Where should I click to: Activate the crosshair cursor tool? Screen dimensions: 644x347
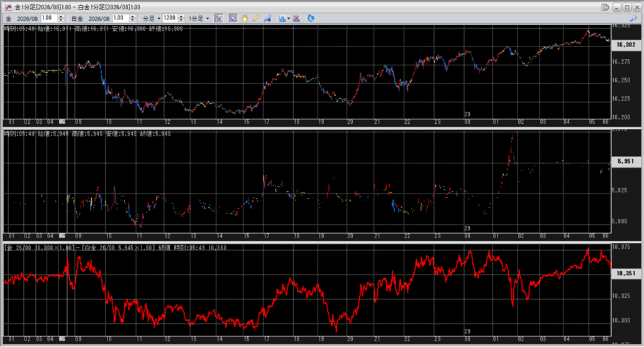[219, 18]
